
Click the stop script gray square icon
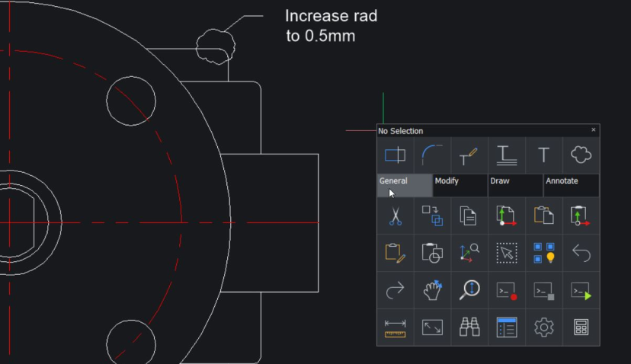coord(543,290)
